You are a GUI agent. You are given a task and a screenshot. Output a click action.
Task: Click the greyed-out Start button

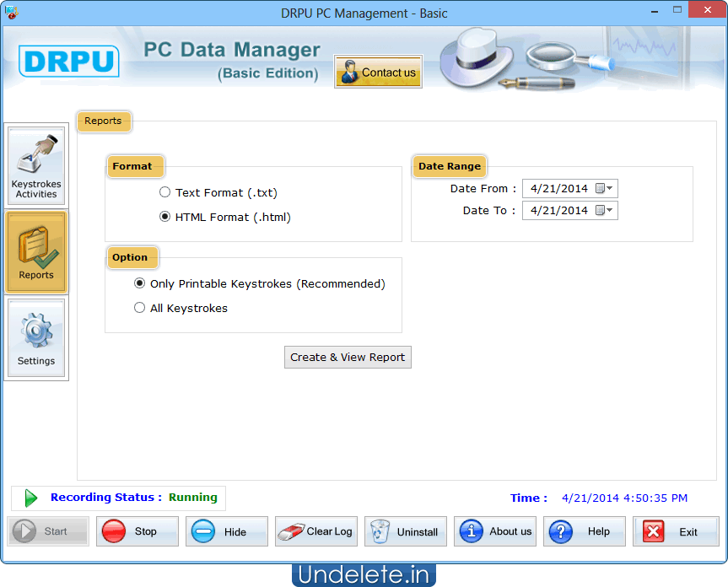48,531
